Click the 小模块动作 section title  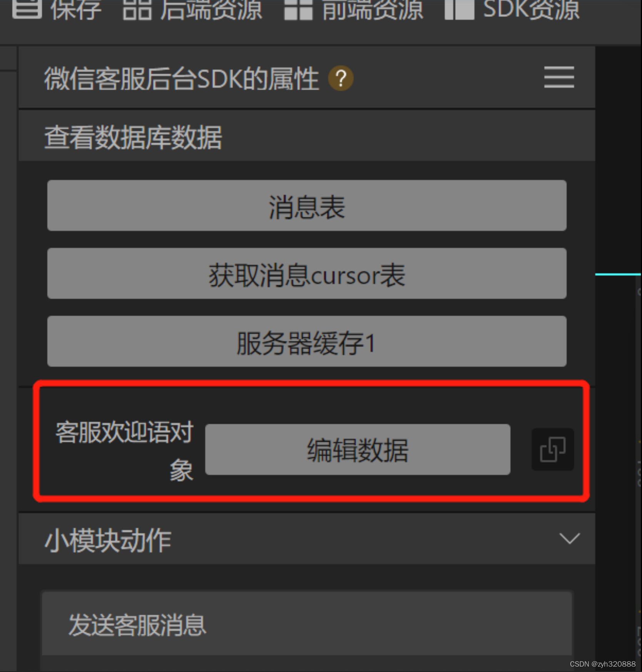click(108, 540)
